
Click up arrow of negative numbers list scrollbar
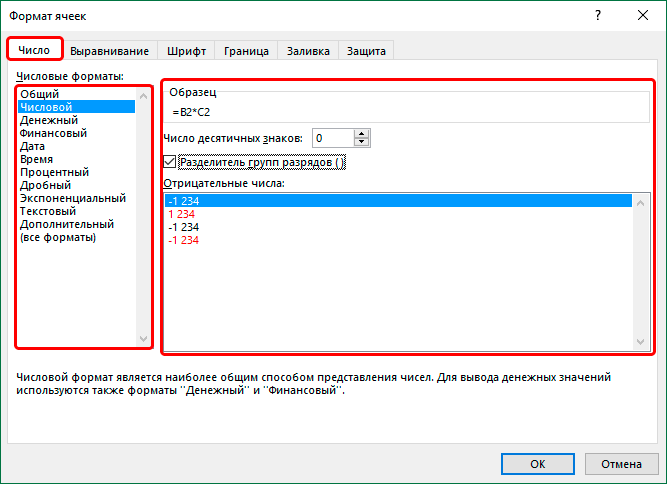tap(640, 203)
